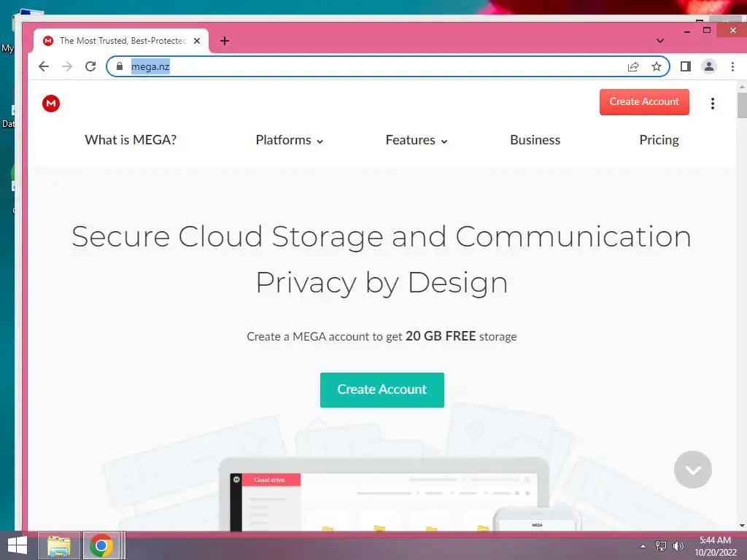Image resolution: width=747 pixels, height=560 pixels.
Task: Open Chrome profile avatar
Action: (x=709, y=66)
